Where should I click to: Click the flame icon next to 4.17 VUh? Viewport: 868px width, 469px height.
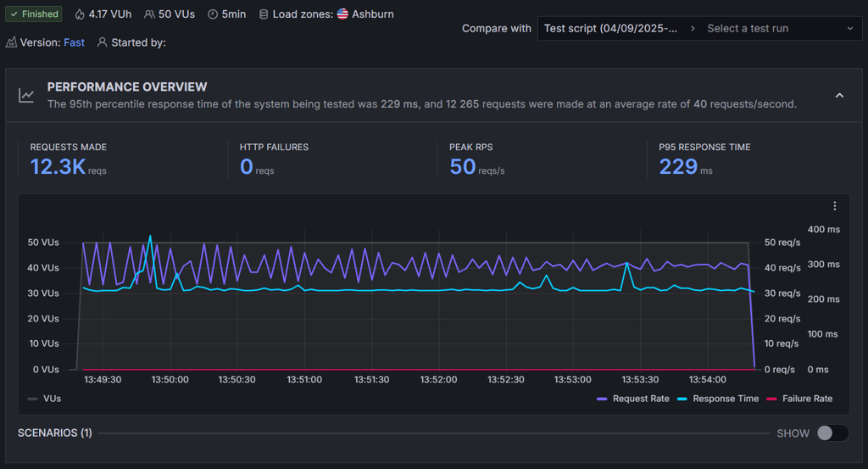[80, 14]
